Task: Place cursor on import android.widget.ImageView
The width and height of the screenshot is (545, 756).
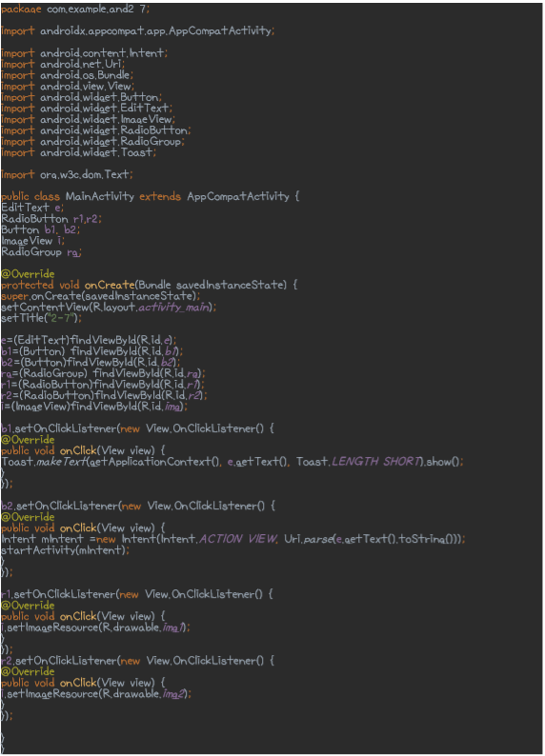Action: click(89, 120)
